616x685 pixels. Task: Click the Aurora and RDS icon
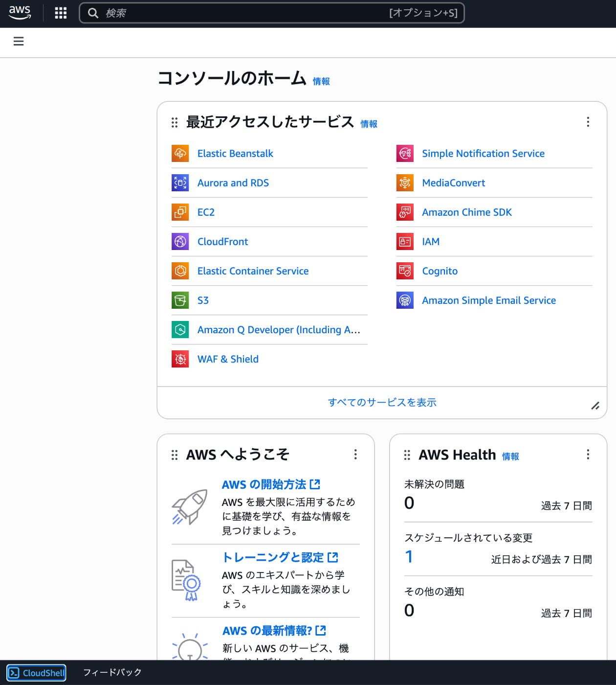pyautogui.click(x=180, y=183)
